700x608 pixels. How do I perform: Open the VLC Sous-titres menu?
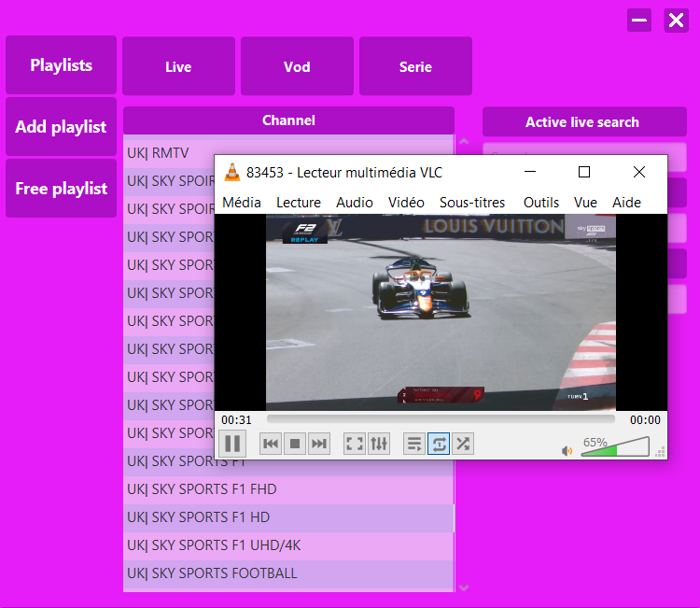tap(472, 203)
